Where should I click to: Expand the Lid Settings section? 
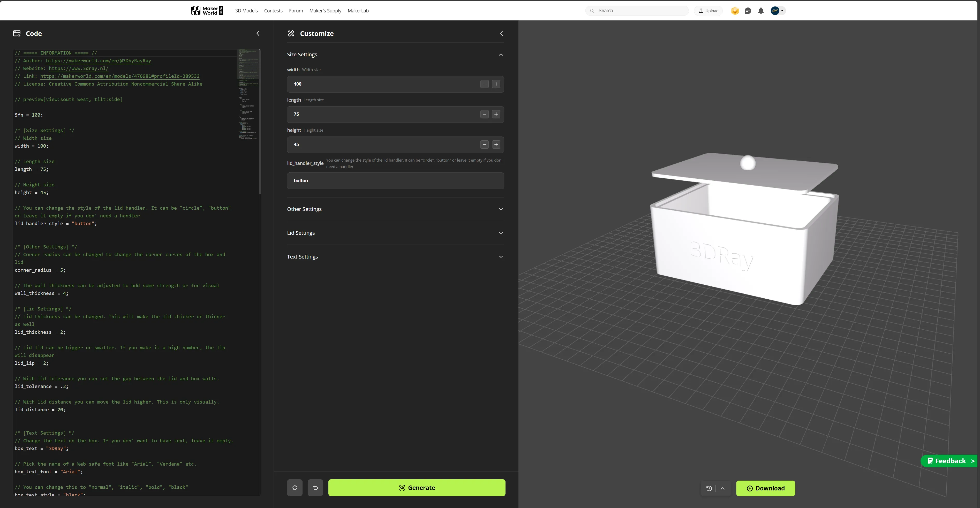click(x=395, y=233)
